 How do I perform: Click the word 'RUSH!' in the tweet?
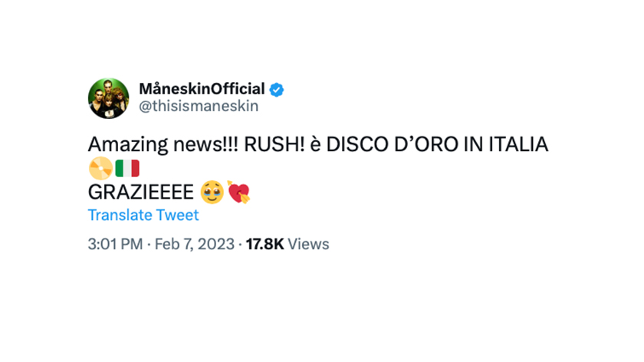tap(274, 145)
